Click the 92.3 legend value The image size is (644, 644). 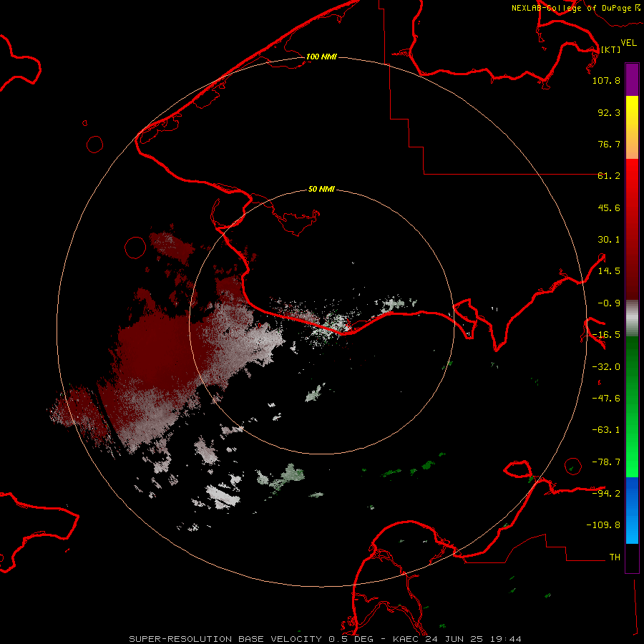point(609,112)
